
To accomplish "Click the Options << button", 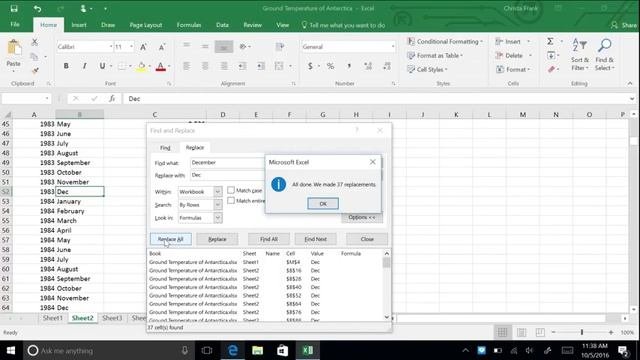I will [362, 218].
